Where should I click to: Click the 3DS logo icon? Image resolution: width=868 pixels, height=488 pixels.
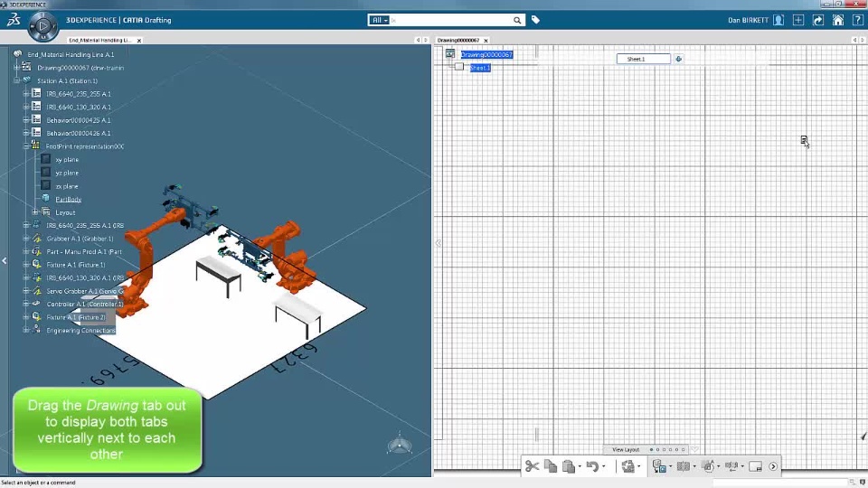[14, 20]
